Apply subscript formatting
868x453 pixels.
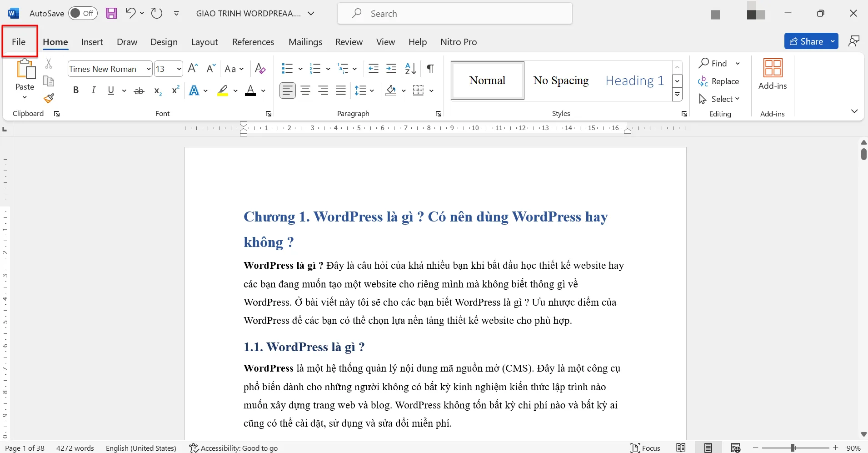[x=158, y=91]
